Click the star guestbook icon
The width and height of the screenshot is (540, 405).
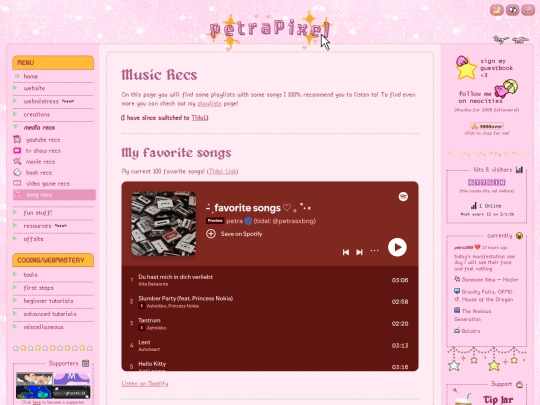(466, 68)
